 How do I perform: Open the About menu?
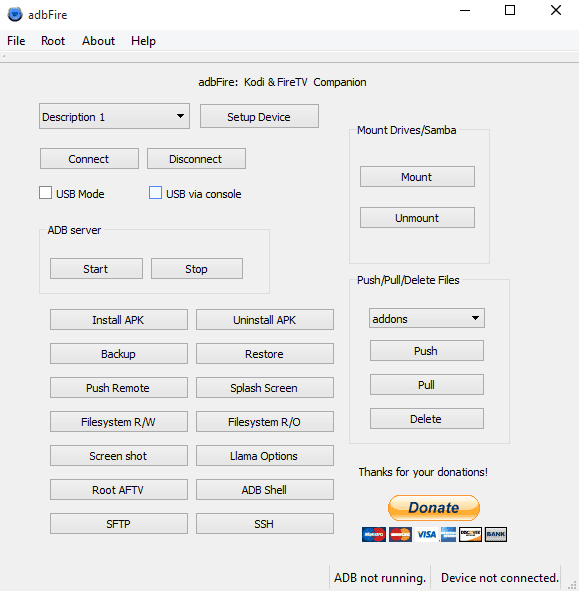click(98, 41)
